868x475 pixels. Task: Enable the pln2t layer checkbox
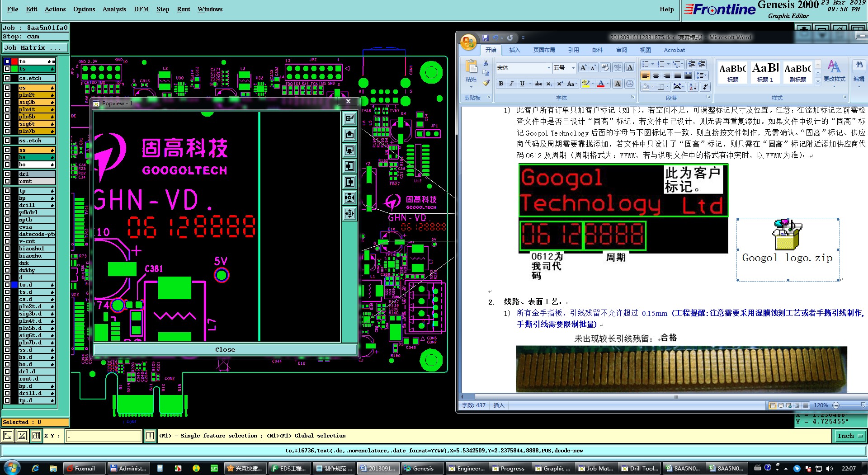point(7,95)
